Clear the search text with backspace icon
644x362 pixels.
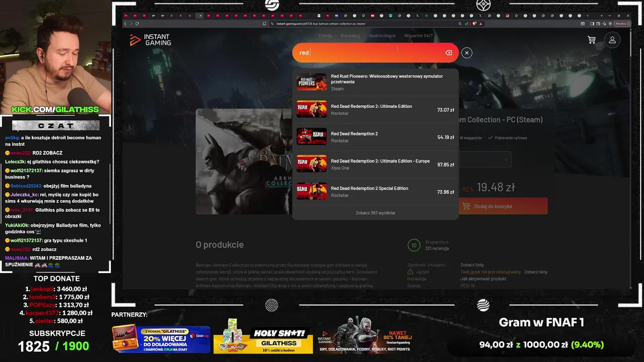pos(449,53)
